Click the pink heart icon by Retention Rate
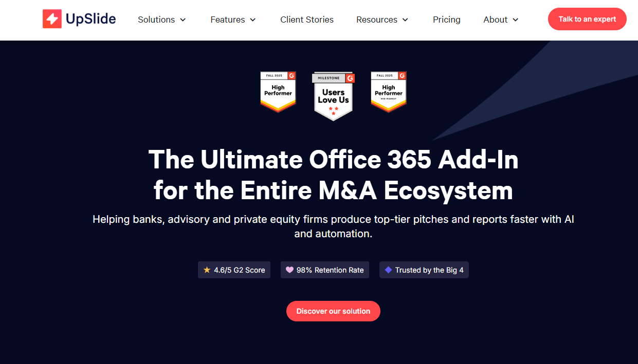 [289, 270]
